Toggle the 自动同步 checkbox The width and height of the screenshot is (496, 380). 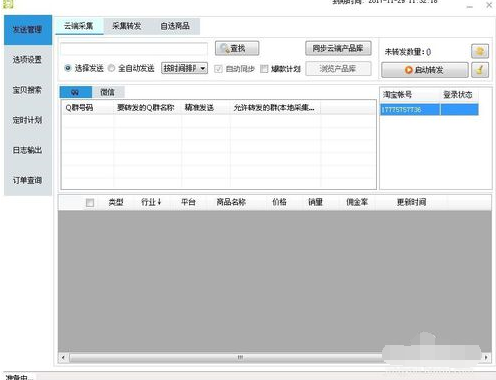pyautogui.click(x=218, y=69)
